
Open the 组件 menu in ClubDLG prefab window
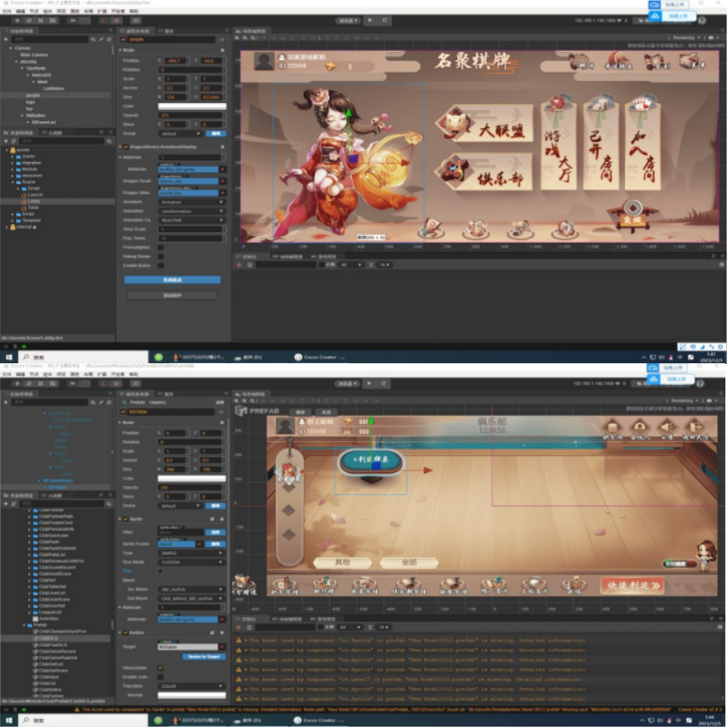47,374
